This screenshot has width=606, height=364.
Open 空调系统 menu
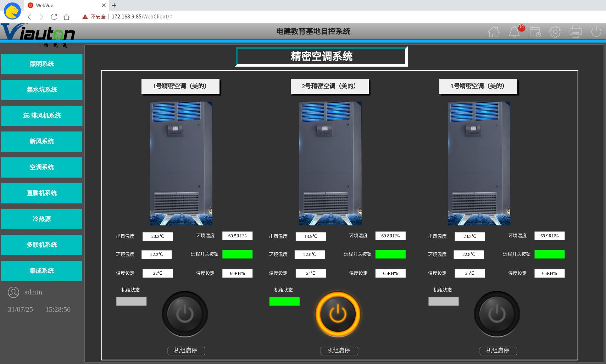[42, 167]
